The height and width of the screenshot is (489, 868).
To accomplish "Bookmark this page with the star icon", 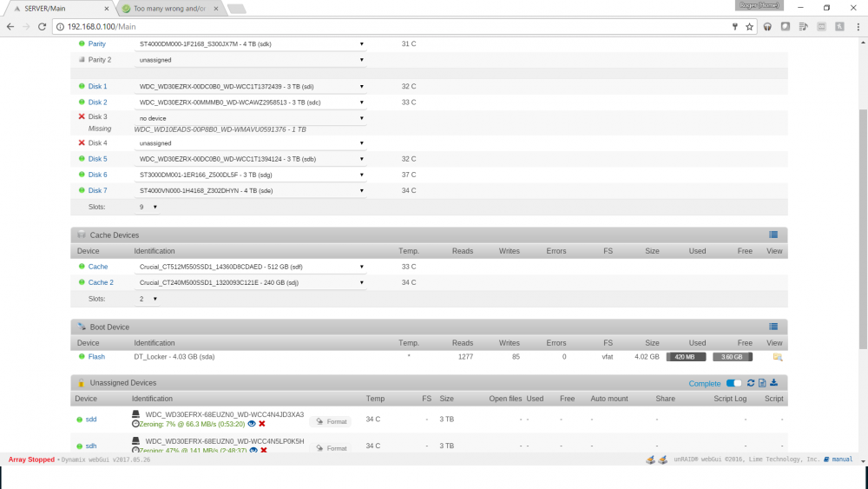I will coord(750,27).
